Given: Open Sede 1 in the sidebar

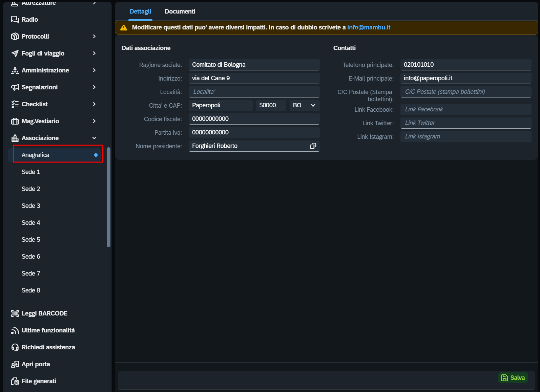Looking at the screenshot, I should (31, 172).
